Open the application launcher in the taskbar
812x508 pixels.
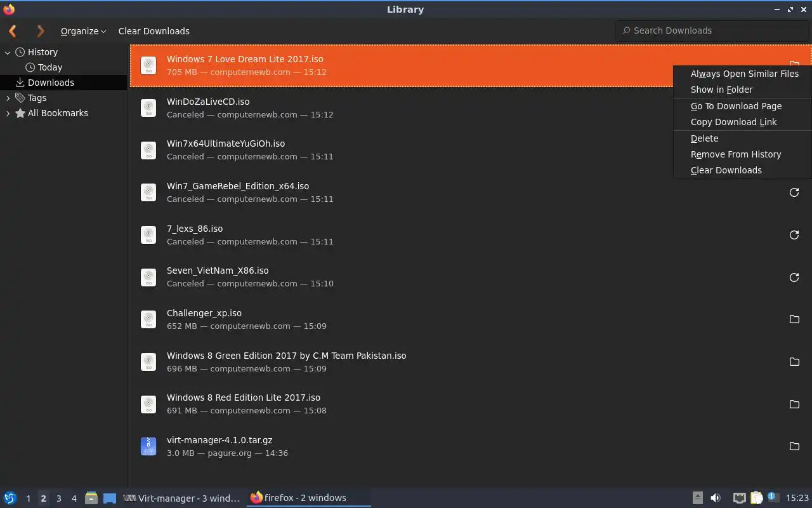point(10,498)
